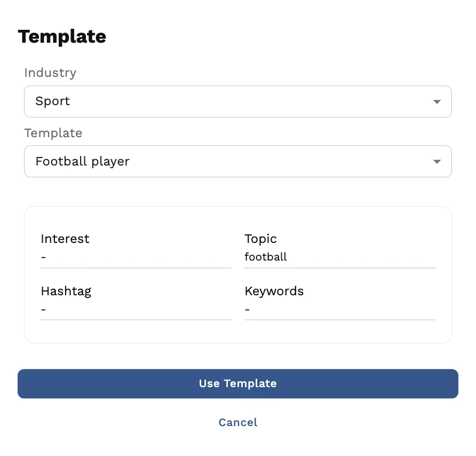Viewport: 476px width, 456px height.
Task: Click the Interest label
Action: 65,239
